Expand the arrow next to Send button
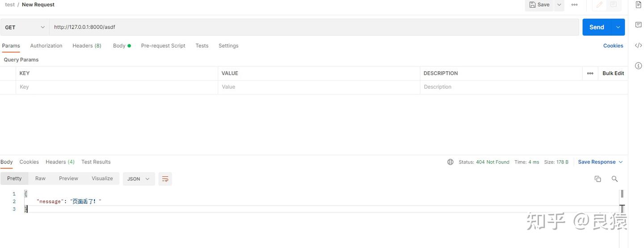Viewport: 644px width, 248px height. coord(618,27)
